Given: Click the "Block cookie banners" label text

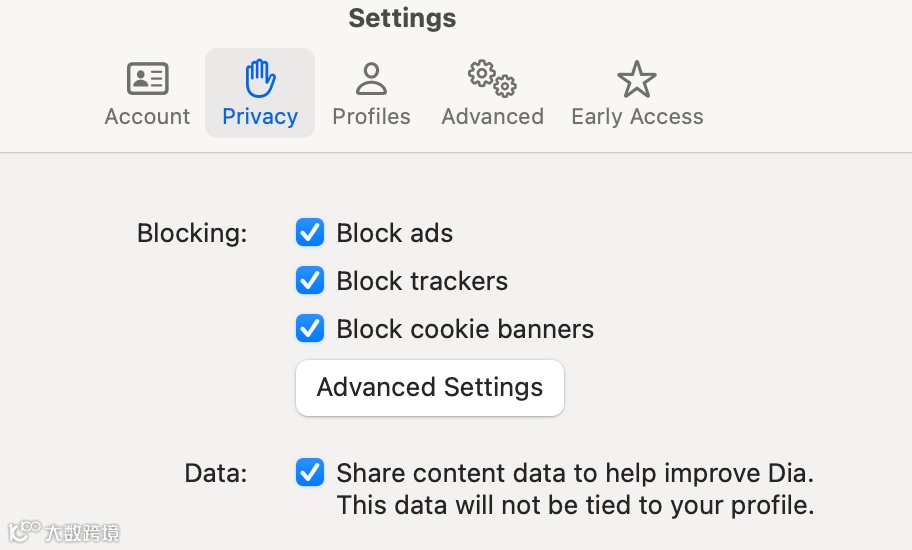Looking at the screenshot, I should [x=465, y=329].
